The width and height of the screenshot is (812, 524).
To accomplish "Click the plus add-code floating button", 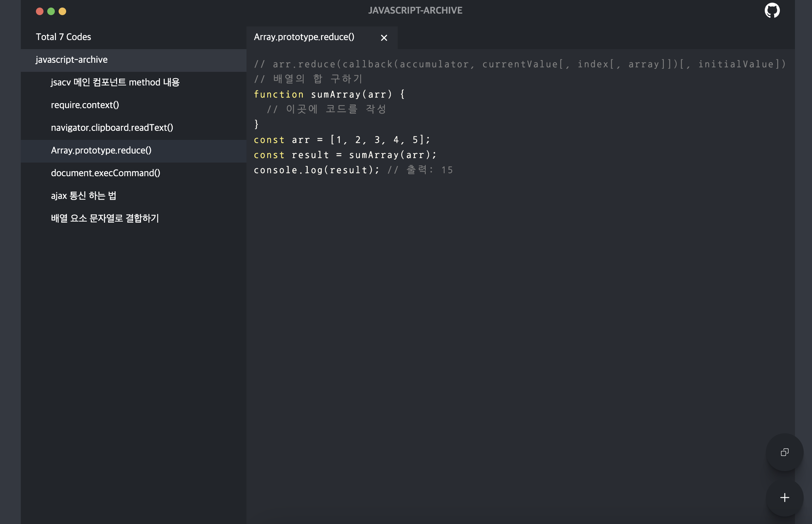I will point(784,498).
